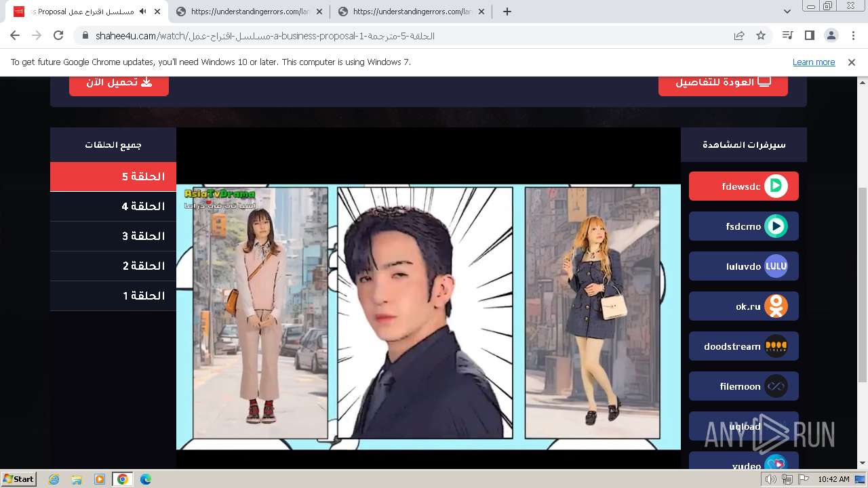Click العودة للتفاصيل button
Screen dimensions: 868x488
[723, 82]
